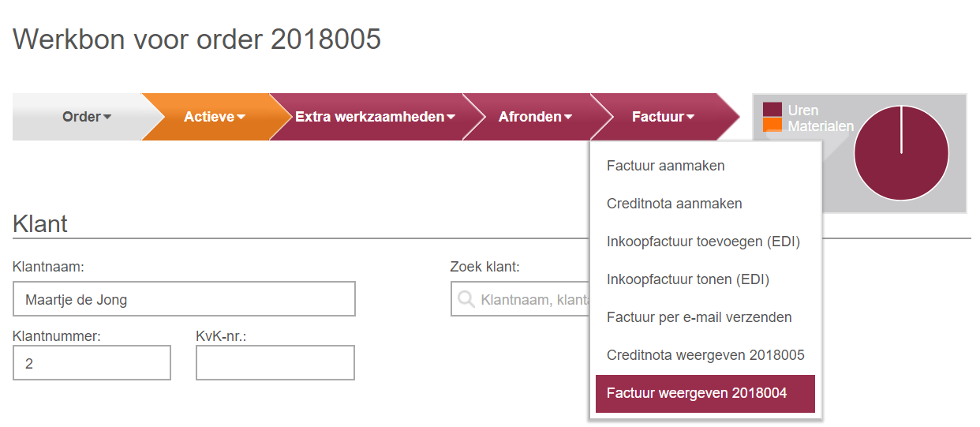Screen dimensions: 980x427
Task: Click the Zoek klant search box
Action: click(521, 299)
